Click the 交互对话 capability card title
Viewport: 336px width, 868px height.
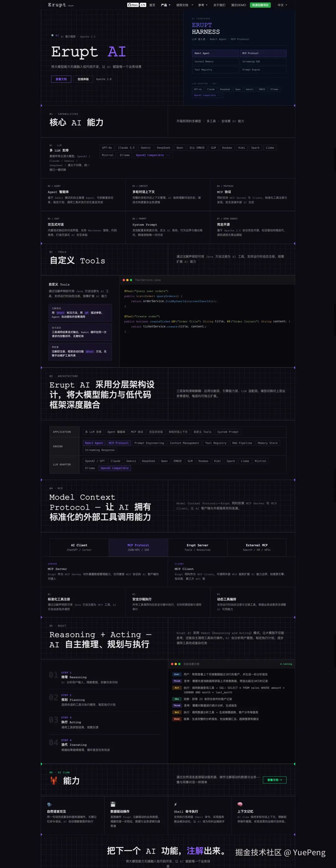(56, 225)
